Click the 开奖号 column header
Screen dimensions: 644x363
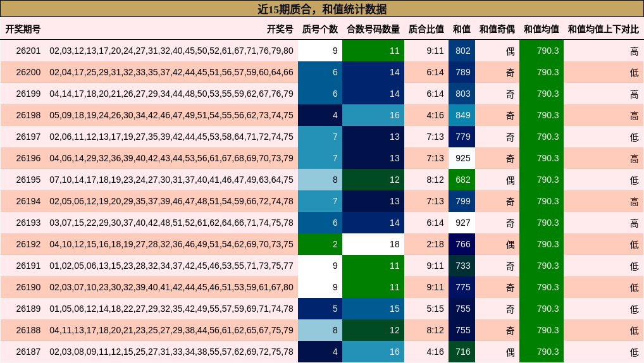point(280,29)
